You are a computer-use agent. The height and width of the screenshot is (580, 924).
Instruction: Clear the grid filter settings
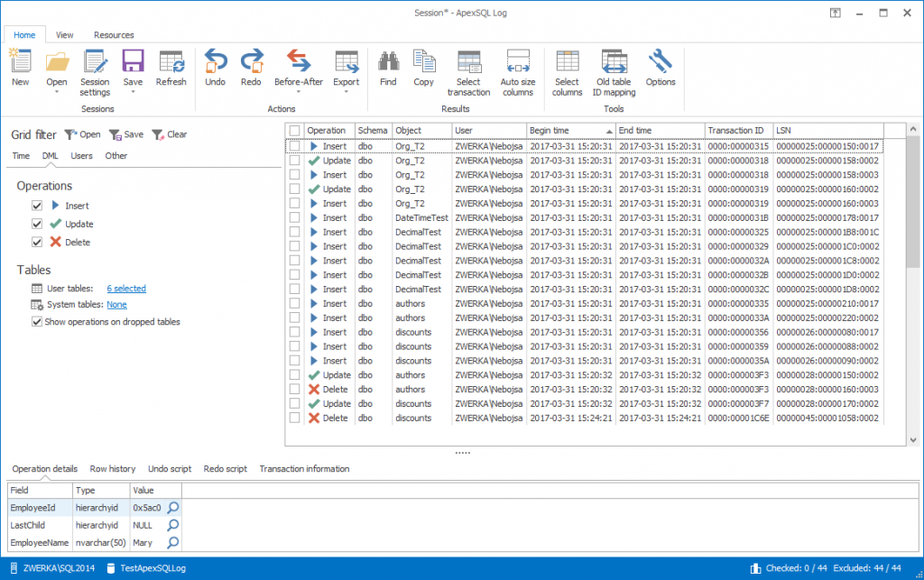click(170, 134)
